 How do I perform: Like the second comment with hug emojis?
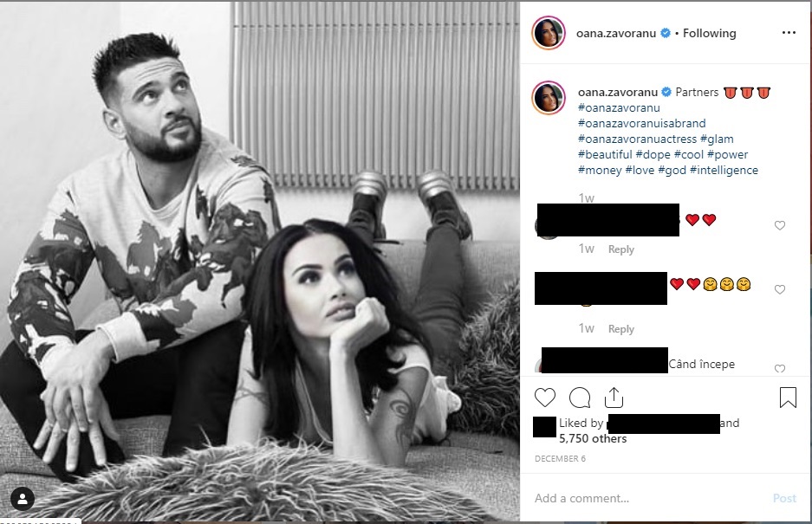click(779, 289)
